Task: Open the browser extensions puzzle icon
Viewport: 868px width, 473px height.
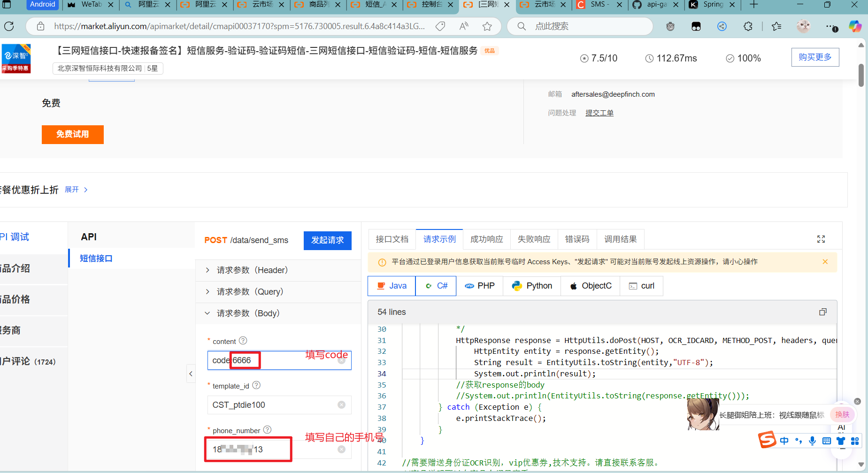Action: 748,26
